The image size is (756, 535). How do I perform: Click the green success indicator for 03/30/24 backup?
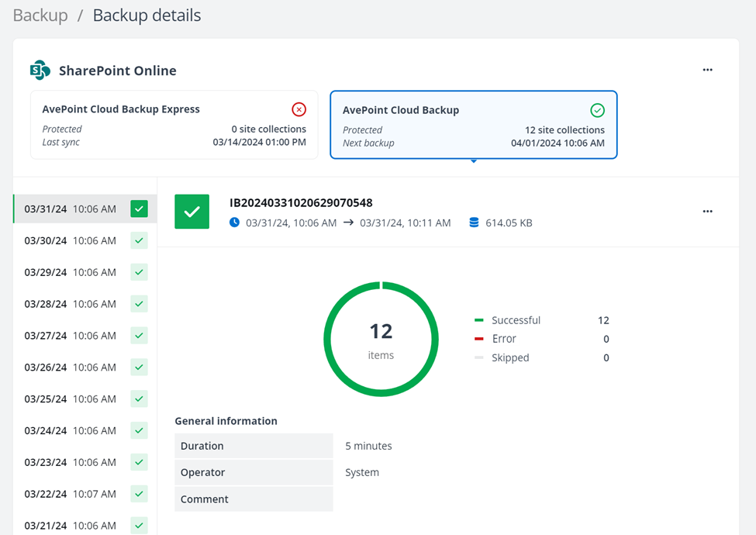pos(139,240)
